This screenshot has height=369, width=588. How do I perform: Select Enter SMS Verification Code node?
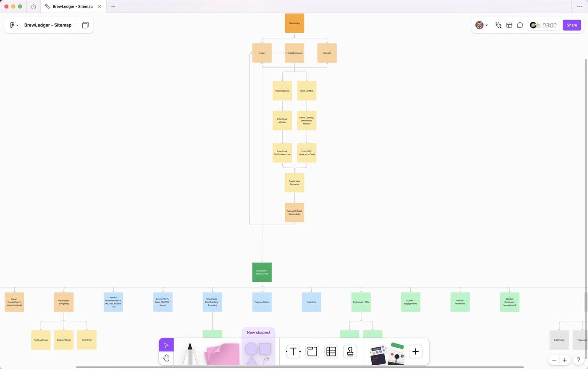pyautogui.click(x=307, y=153)
